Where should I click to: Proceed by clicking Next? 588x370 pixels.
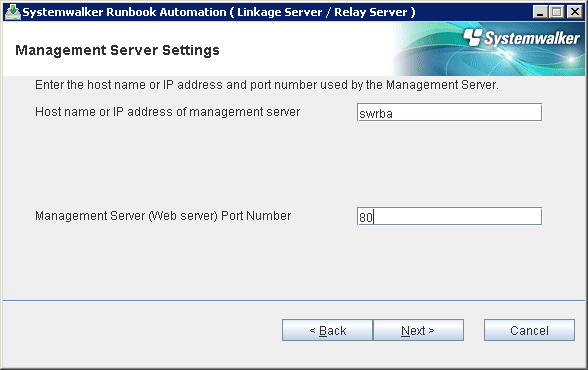[x=418, y=330]
